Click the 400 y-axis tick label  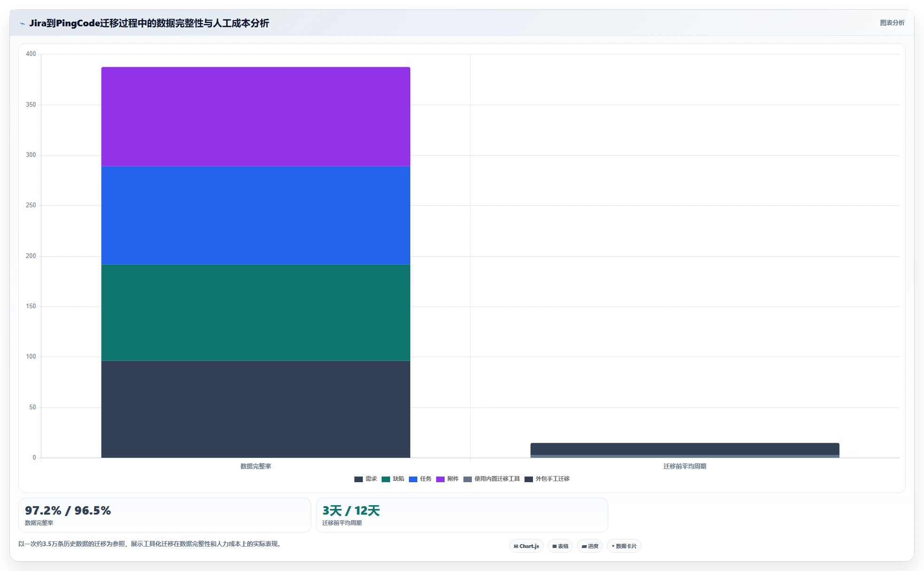[x=31, y=54]
